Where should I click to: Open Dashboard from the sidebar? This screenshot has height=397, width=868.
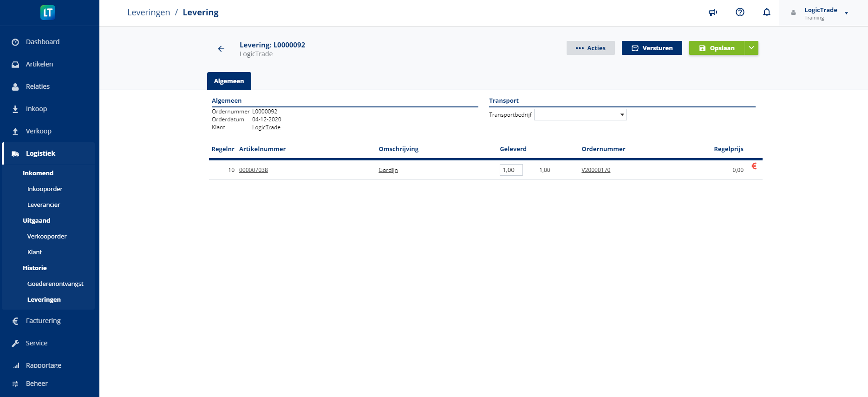tap(43, 42)
